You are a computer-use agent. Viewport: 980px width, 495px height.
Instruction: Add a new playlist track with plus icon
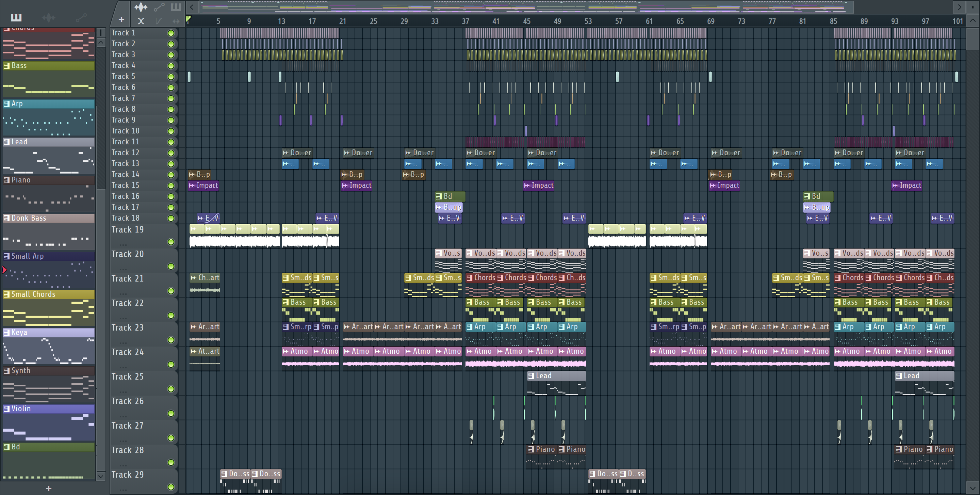pyautogui.click(x=121, y=19)
